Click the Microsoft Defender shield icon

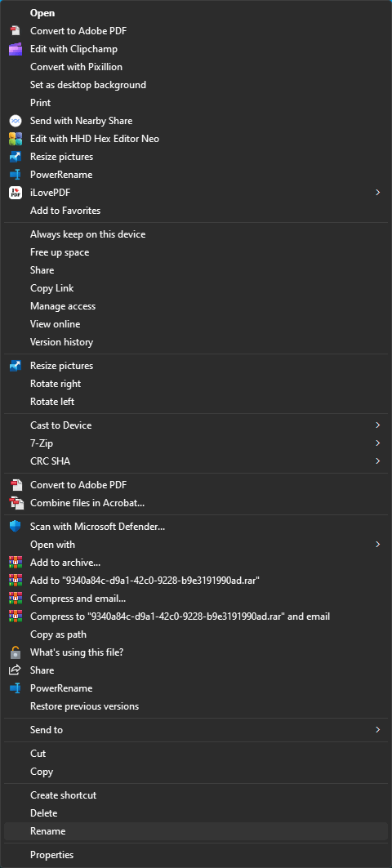tap(16, 527)
